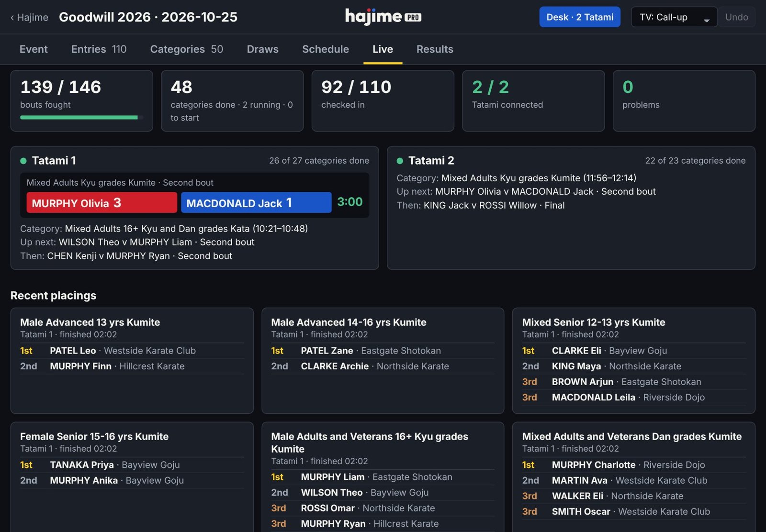Select 2nd place MARTIN Ava row
Image resolution: width=766 pixels, height=532 pixels.
tap(634, 480)
